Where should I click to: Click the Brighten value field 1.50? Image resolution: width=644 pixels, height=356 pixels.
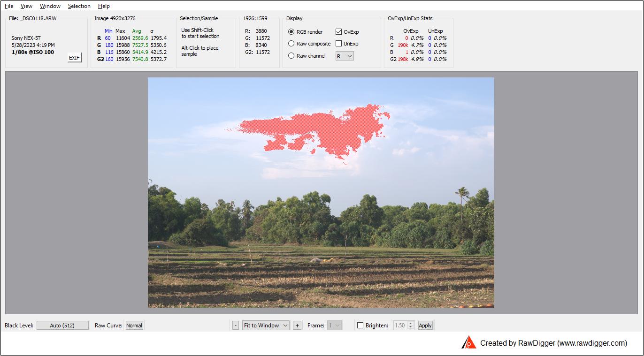pos(399,326)
